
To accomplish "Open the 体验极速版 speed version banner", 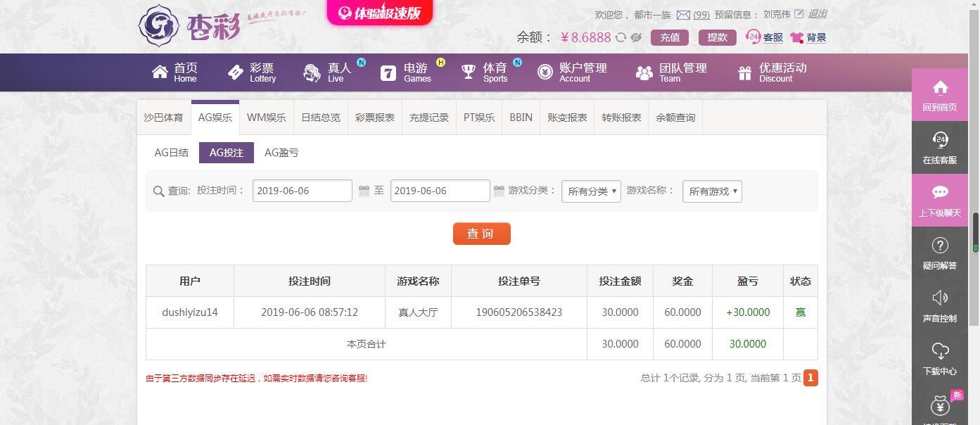I will click(380, 13).
